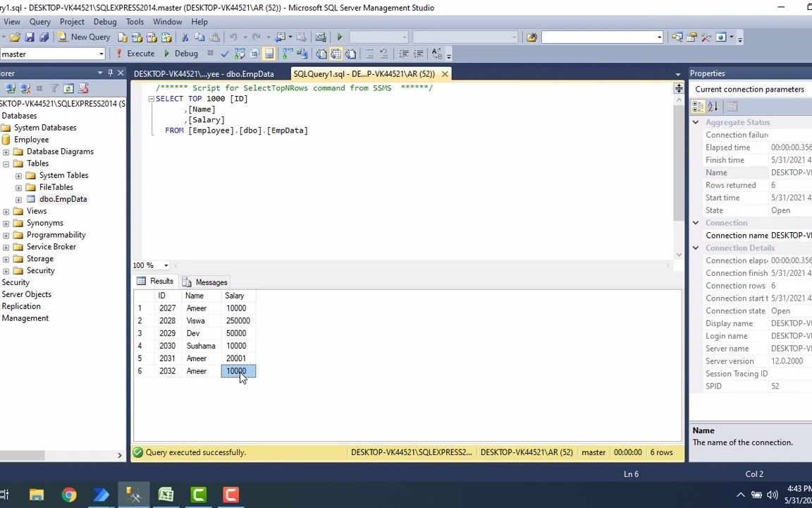Open Chrome from the taskbar
The height and width of the screenshot is (508, 812).
[69, 495]
